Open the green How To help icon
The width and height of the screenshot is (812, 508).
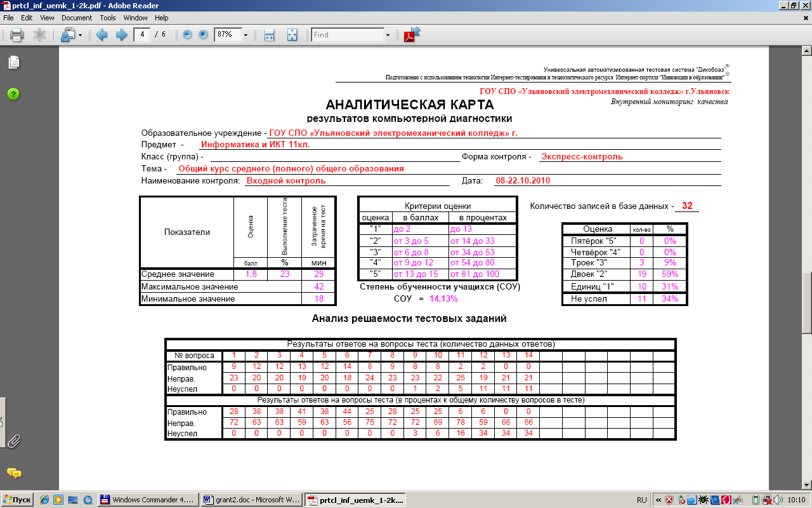pos(13,94)
